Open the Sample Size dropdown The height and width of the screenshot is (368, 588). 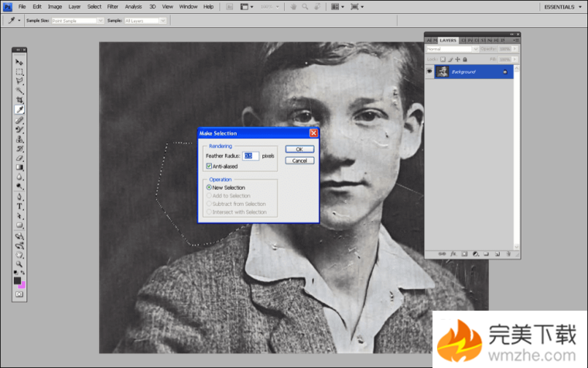click(x=77, y=21)
